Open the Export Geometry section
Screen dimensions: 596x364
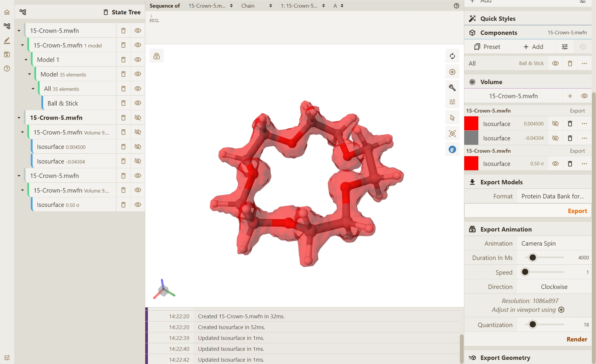[505, 358]
